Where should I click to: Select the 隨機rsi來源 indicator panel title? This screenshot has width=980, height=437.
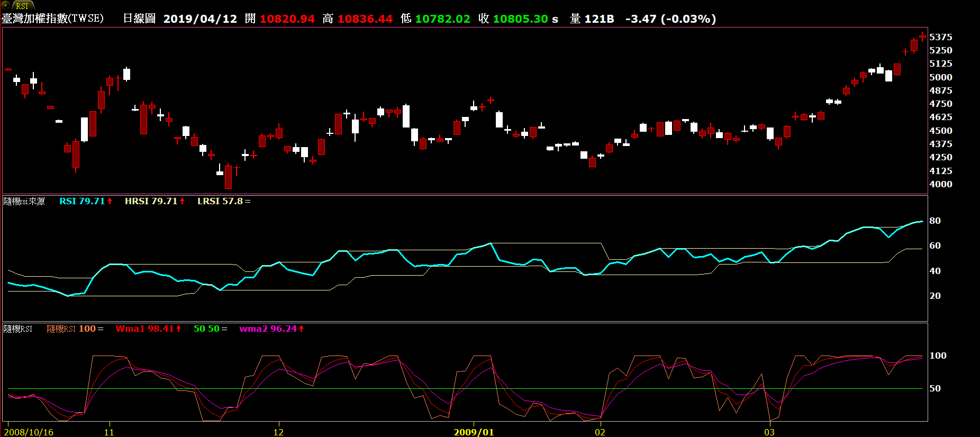(24, 202)
